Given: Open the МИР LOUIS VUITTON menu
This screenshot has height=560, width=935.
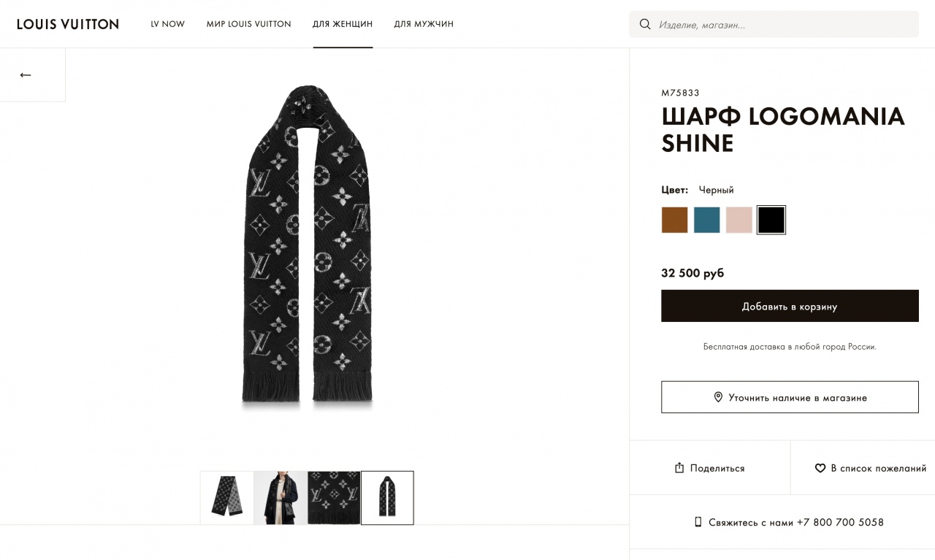Looking at the screenshot, I should 248,24.
